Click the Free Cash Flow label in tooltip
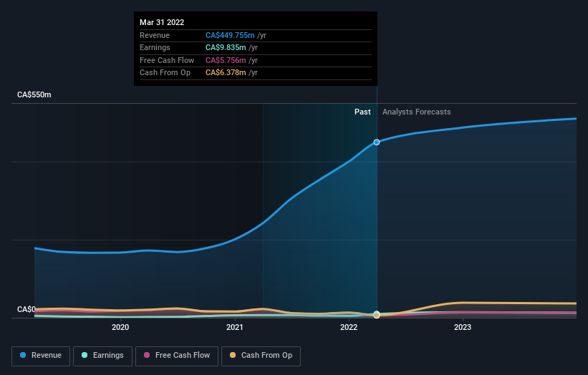 [167, 60]
